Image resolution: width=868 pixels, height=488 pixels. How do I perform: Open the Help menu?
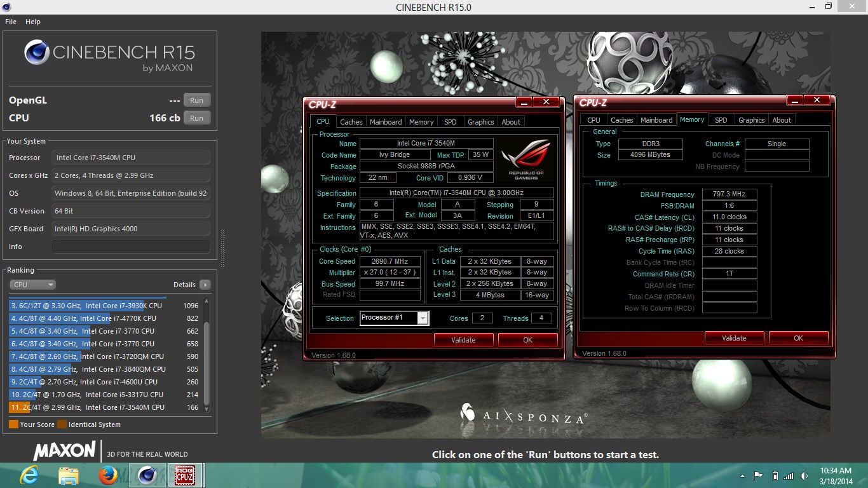(33, 22)
